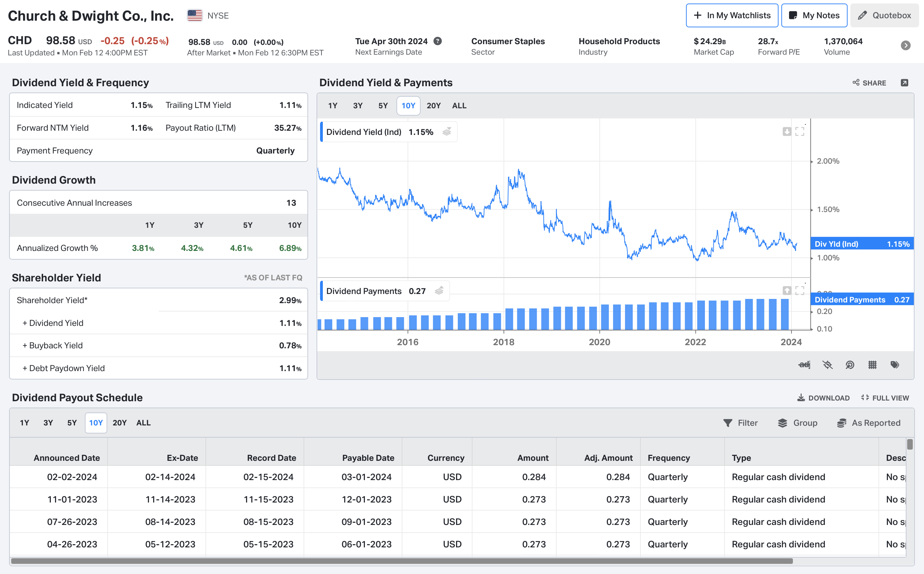This screenshot has width=924, height=574.
Task: Click the payout table vertical scrollbar
Action: (x=910, y=444)
